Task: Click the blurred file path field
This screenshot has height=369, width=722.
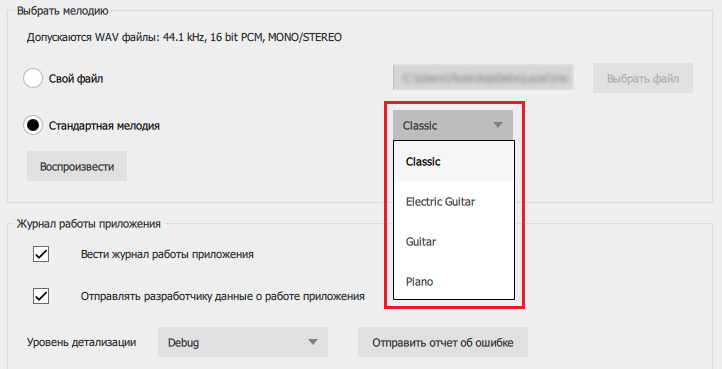Action: coord(483,77)
